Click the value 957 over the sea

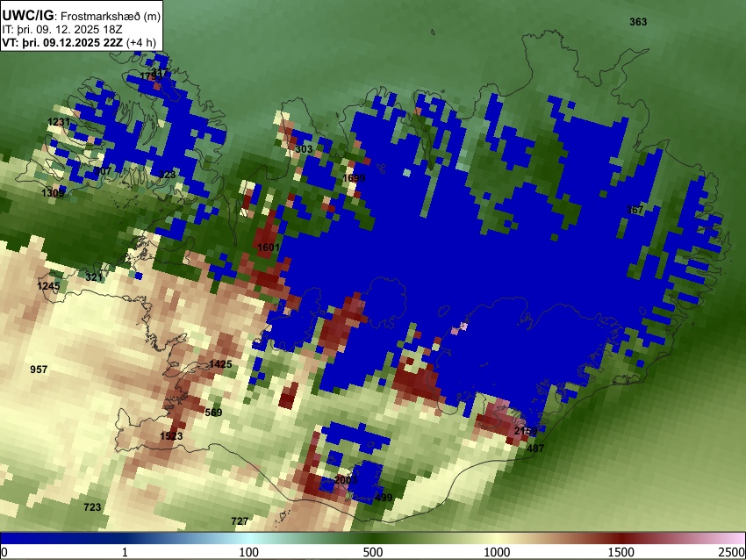pyautogui.click(x=39, y=370)
